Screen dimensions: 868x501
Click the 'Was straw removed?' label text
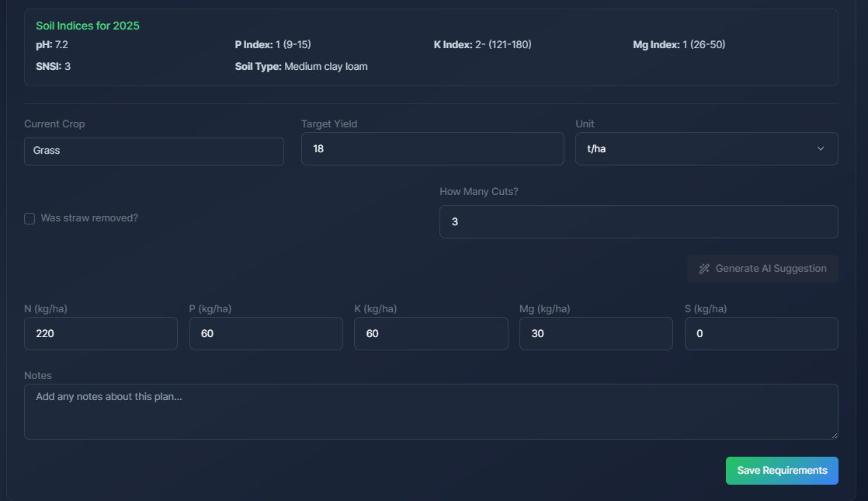tap(89, 218)
